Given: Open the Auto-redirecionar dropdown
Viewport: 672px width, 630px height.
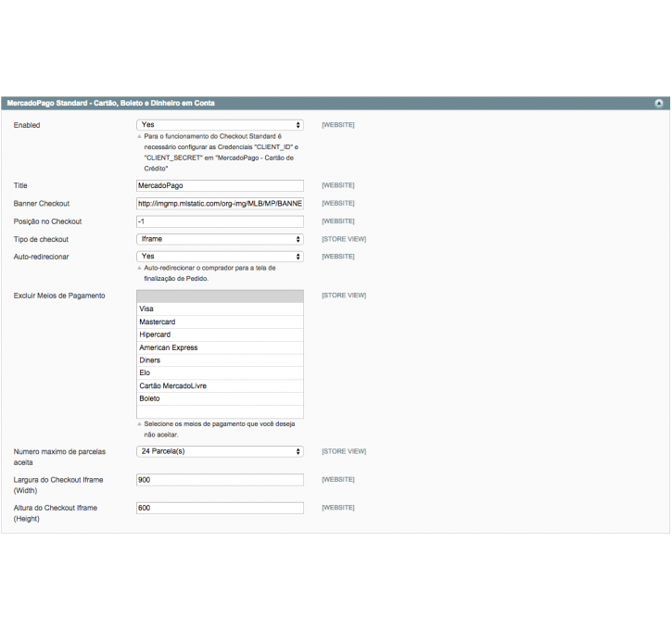Looking at the screenshot, I should coord(220,256).
